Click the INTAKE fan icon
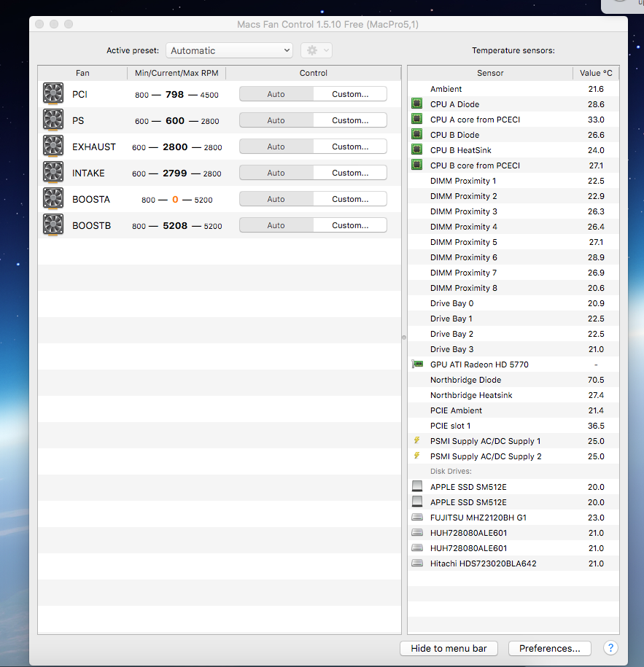The image size is (644, 667). [53, 172]
